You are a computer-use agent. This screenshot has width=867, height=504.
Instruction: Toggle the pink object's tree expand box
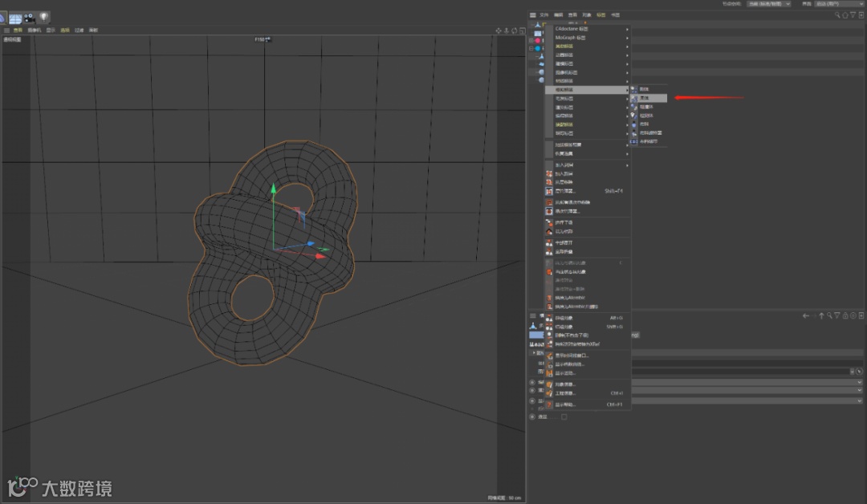[531, 40]
